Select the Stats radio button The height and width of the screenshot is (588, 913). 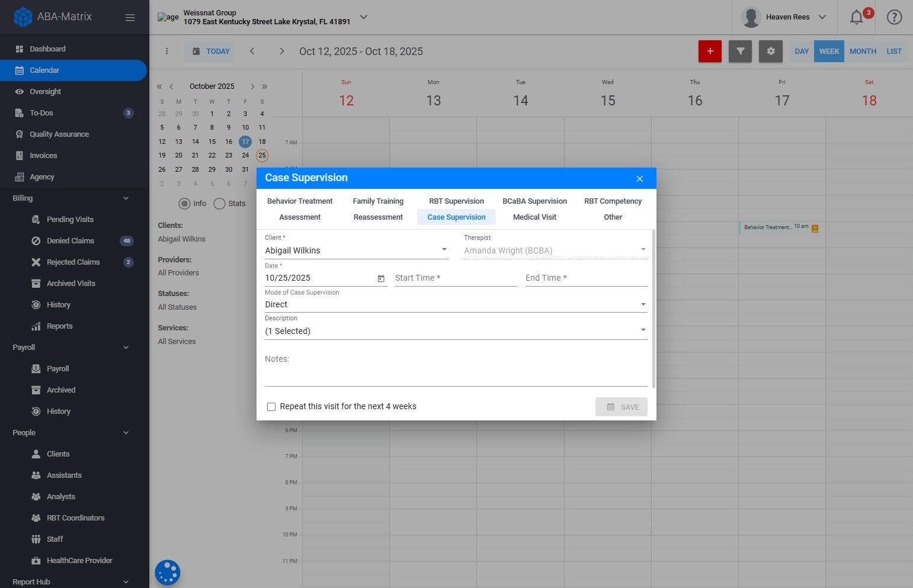click(219, 204)
